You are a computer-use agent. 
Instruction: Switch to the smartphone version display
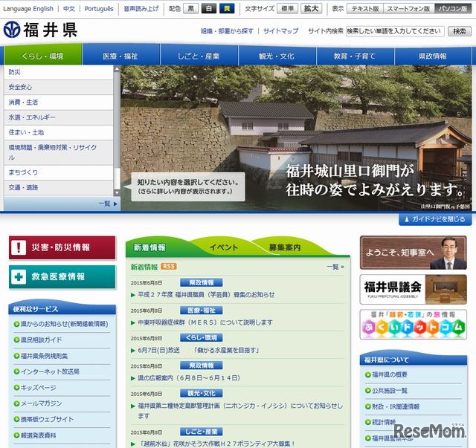406,9
